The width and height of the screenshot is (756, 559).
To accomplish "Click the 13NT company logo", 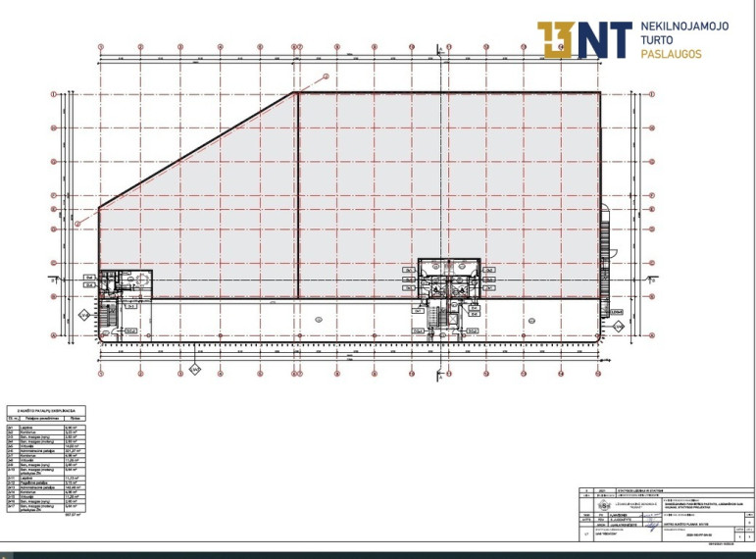I will point(584,39).
